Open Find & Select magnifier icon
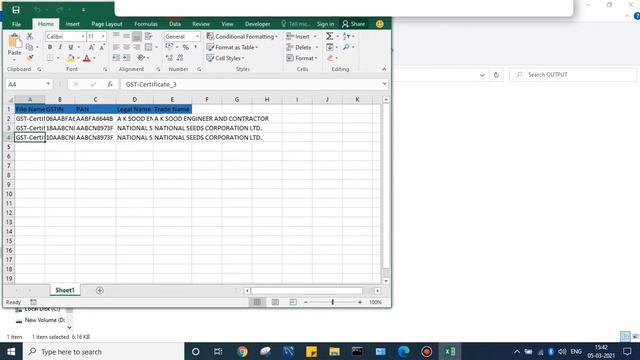This screenshot has width=640, height=360. [x=346, y=47]
